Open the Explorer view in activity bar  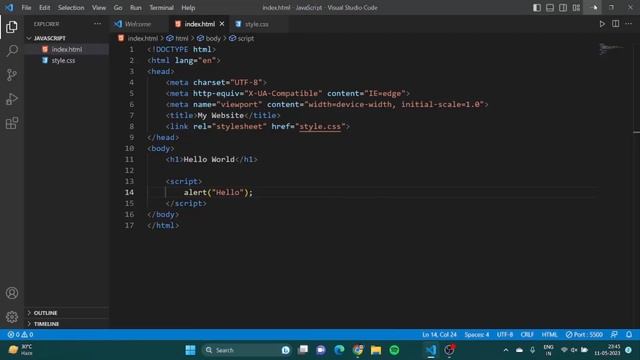tap(12, 27)
